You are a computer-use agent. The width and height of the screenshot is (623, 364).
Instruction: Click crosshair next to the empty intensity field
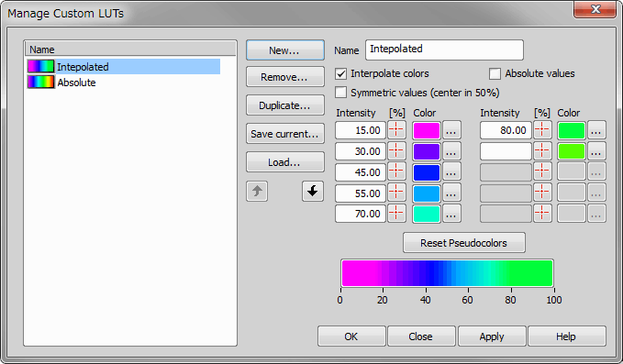click(542, 151)
